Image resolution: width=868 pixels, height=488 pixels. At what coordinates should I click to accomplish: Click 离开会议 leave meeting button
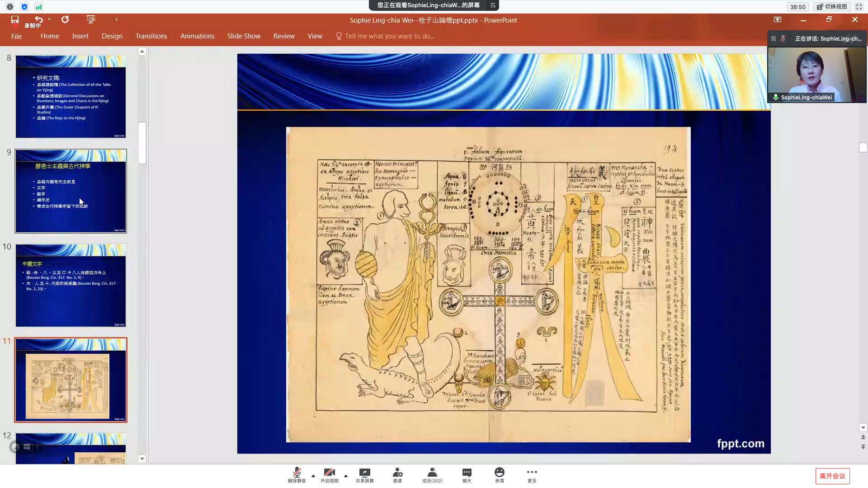(x=832, y=476)
